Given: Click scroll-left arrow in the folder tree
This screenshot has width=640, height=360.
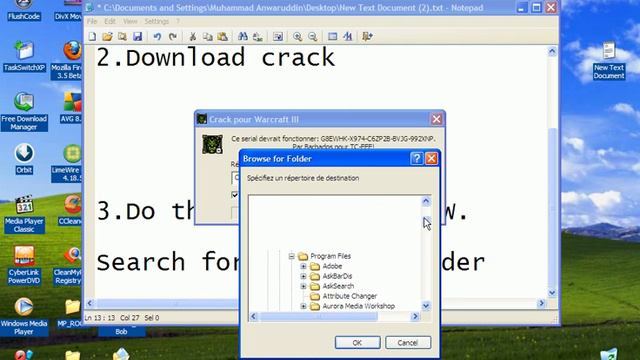Looking at the screenshot, I should [253, 317].
